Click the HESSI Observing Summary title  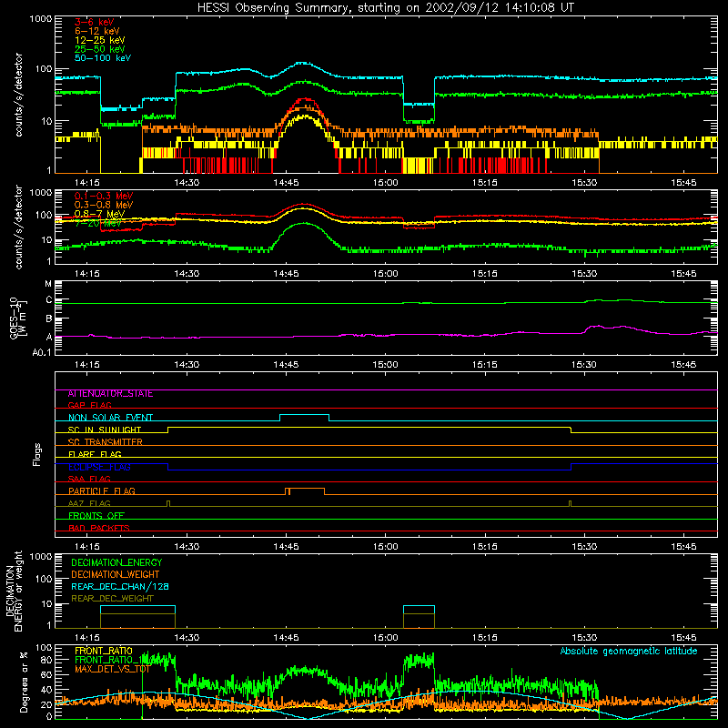[385, 8]
